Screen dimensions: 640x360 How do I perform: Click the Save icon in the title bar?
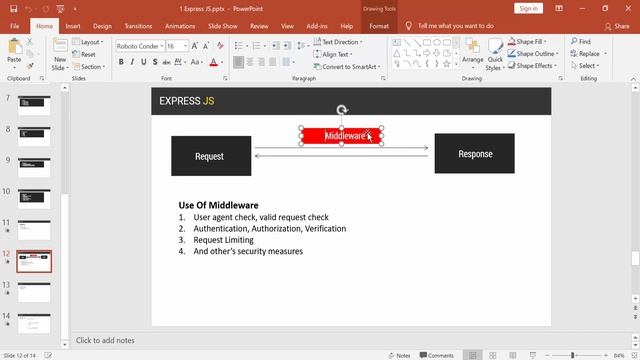[13, 9]
